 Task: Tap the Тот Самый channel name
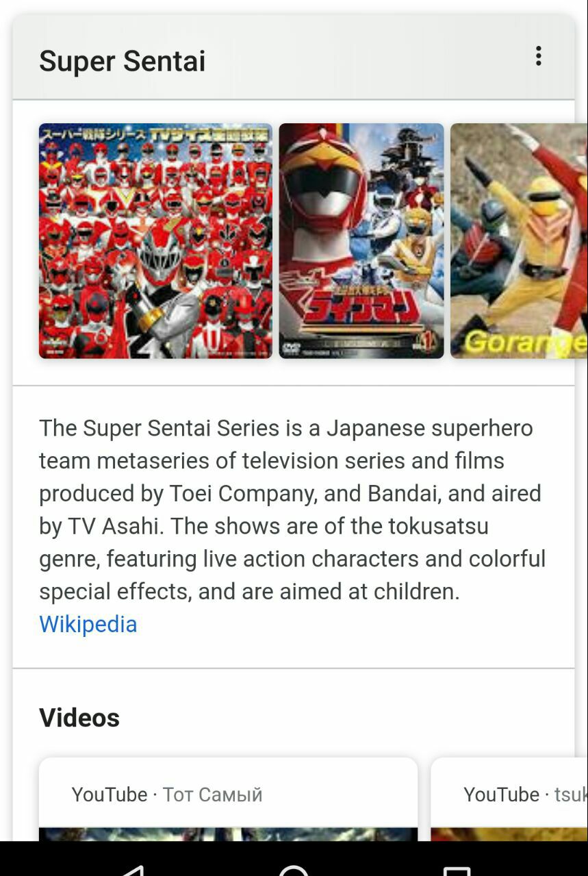pos(213,794)
